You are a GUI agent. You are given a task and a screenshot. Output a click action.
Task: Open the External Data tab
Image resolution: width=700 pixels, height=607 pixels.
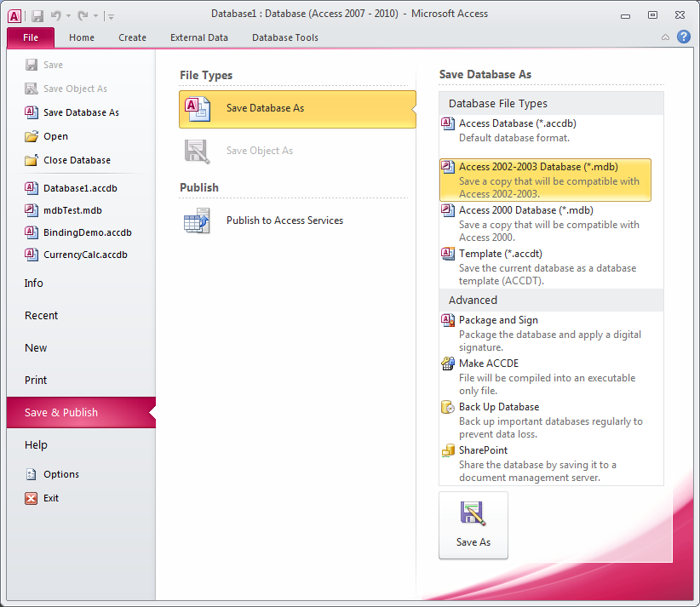point(198,37)
